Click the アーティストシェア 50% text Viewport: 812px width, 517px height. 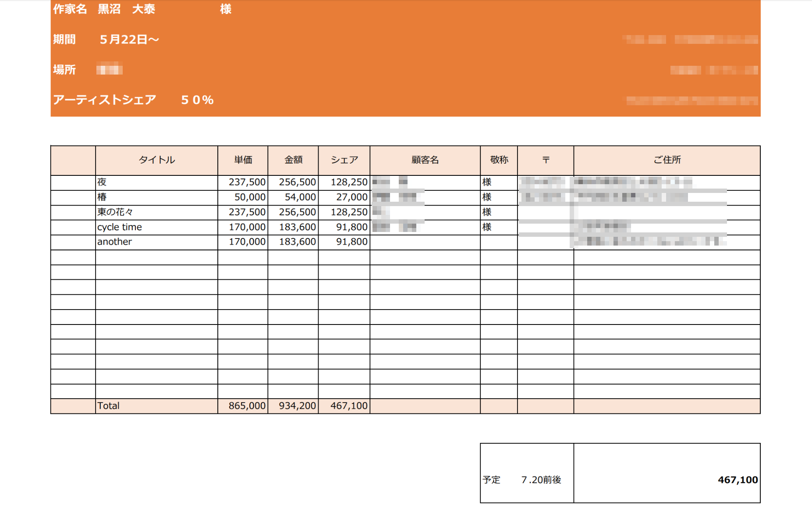(133, 100)
